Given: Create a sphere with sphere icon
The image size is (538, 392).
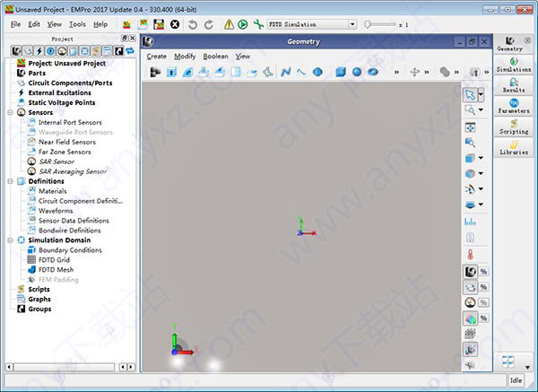Looking at the screenshot, I should point(357,72).
